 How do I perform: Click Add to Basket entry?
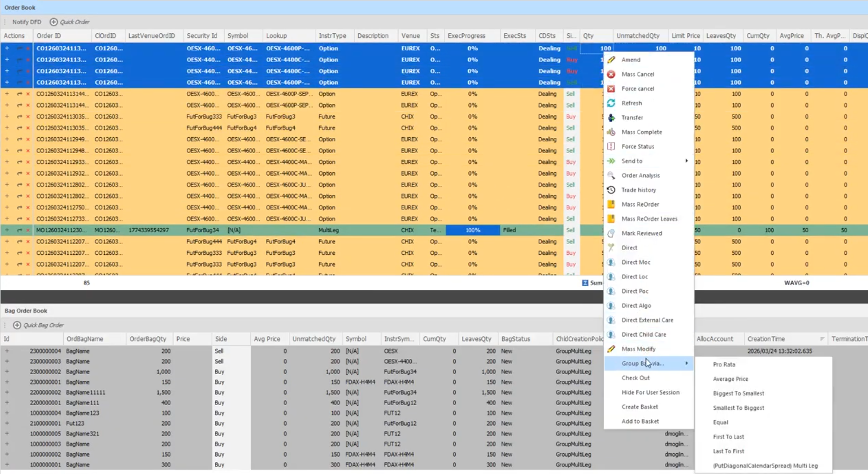click(640, 422)
